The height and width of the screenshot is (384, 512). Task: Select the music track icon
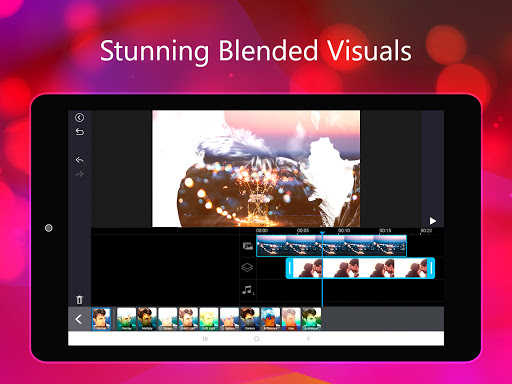pyautogui.click(x=247, y=290)
